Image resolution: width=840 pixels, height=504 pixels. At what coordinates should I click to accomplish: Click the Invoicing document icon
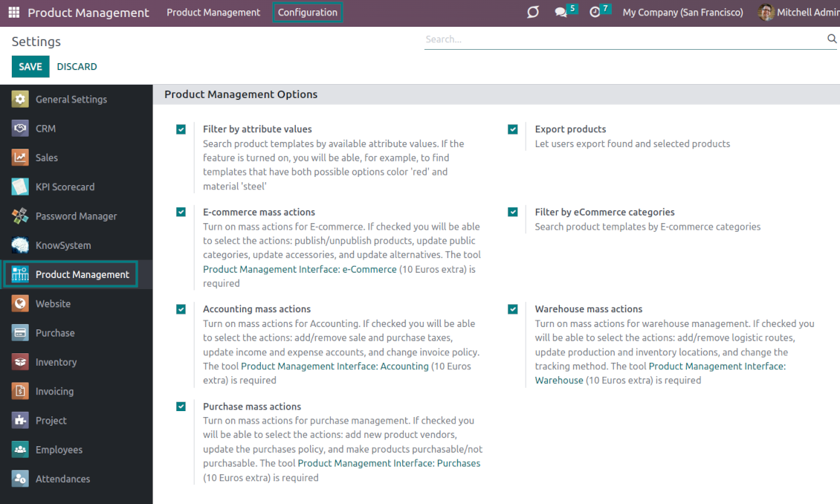tap(20, 391)
